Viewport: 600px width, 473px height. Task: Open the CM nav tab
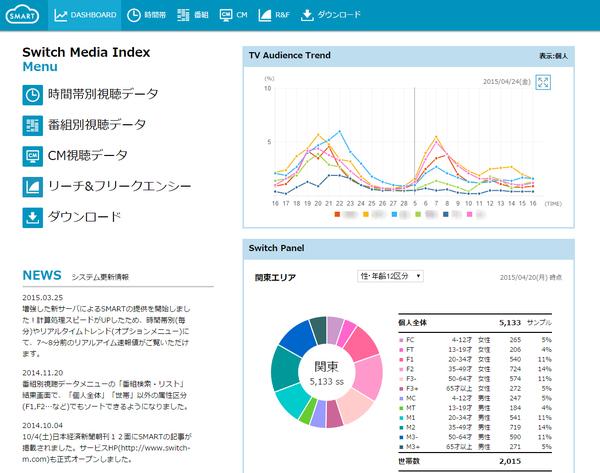coord(233,15)
